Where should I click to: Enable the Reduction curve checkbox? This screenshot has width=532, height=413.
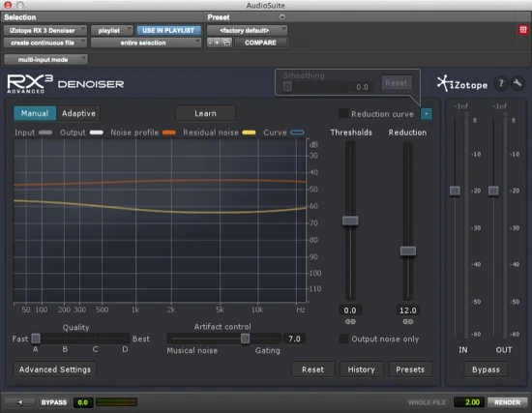click(x=343, y=114)
